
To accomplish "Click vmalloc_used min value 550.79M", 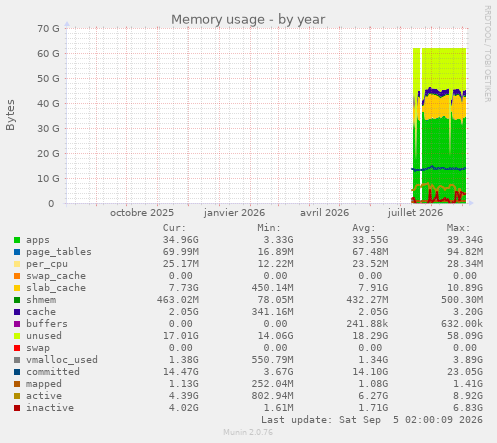I will tap(272, 360).
